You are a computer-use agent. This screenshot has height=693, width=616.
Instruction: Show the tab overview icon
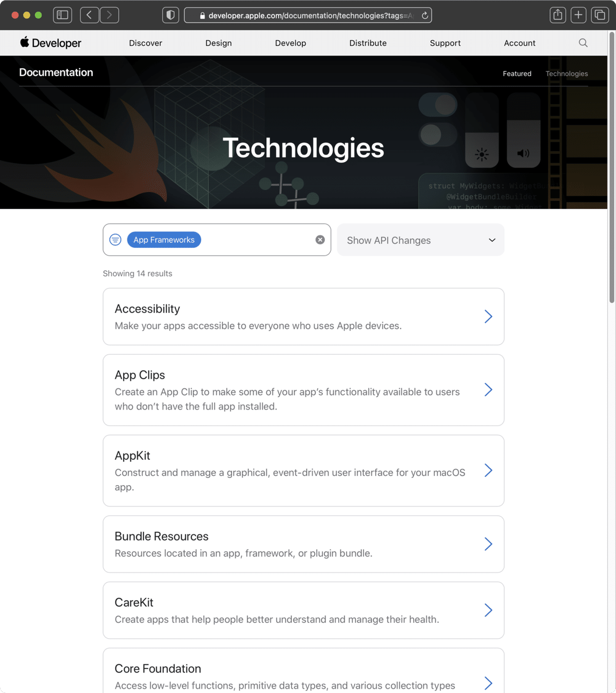tap(600, 15)
